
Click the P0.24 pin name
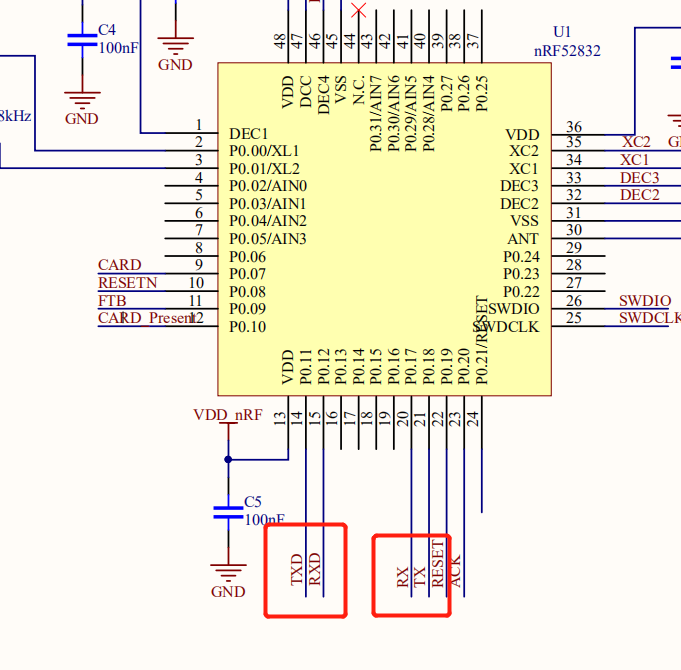click(521, 257)
